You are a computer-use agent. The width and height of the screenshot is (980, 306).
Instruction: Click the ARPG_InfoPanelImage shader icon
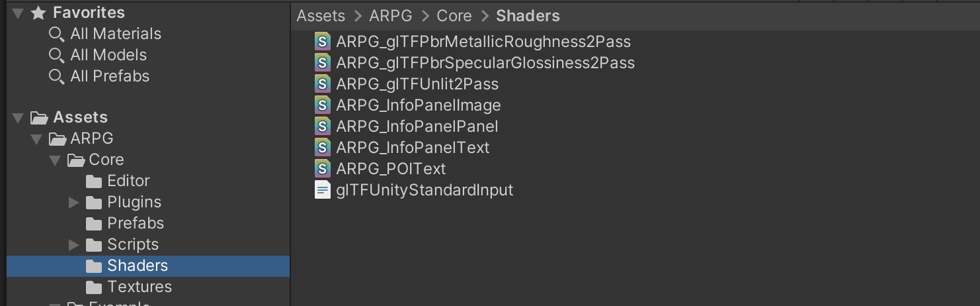pos(323,105)
